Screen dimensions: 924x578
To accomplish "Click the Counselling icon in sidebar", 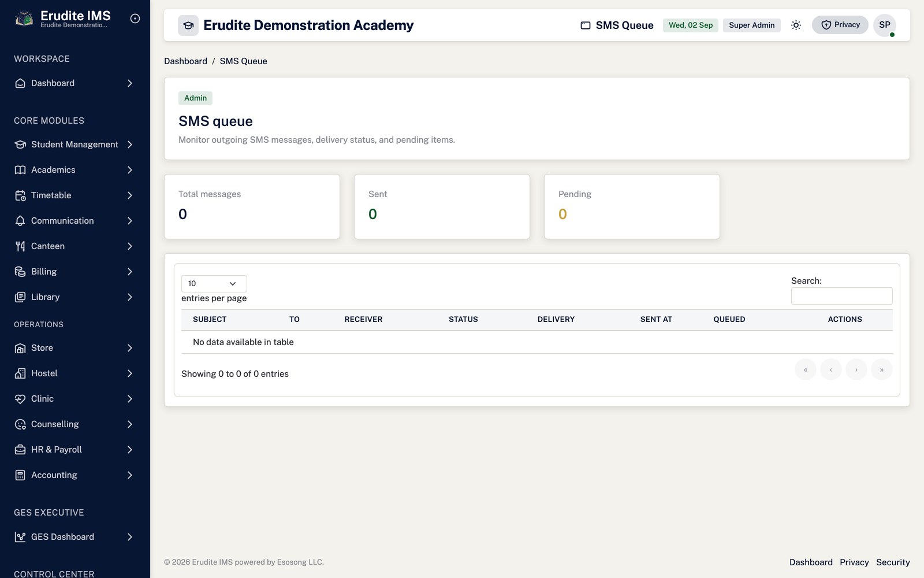I will pyautogui.click(x=20, y=424).
